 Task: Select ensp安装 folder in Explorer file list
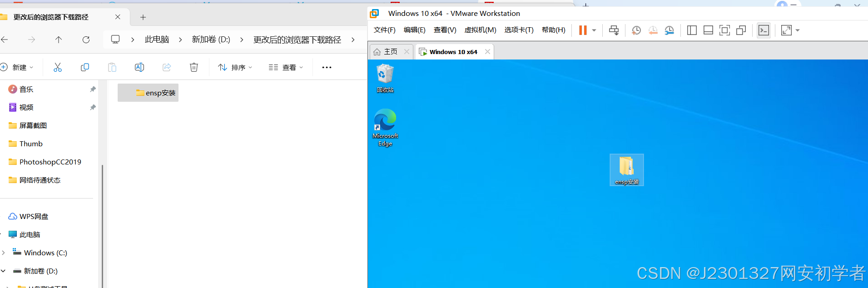148,93
